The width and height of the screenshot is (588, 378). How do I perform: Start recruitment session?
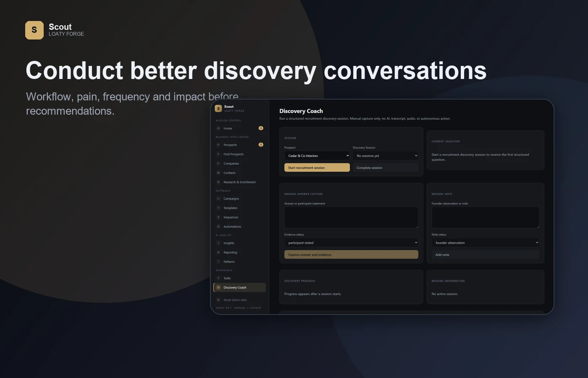click(317, 168)
